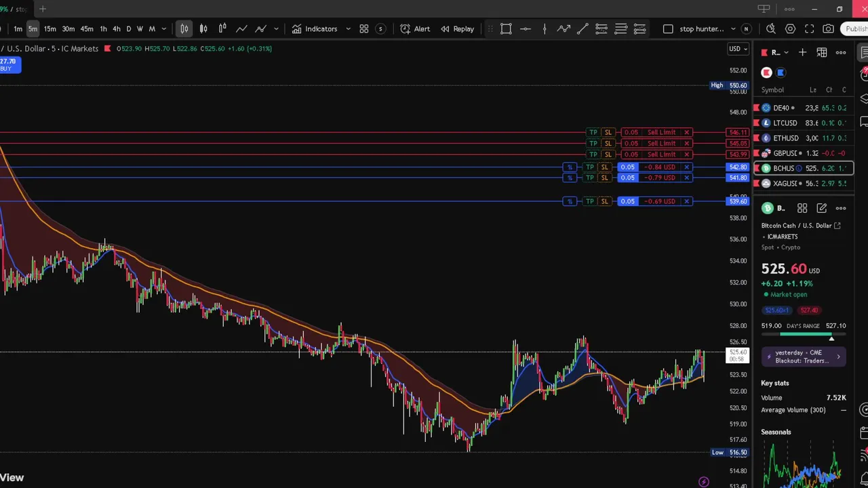
Task: Set SL on the -0.79 USD position
Action: point(604,178)
